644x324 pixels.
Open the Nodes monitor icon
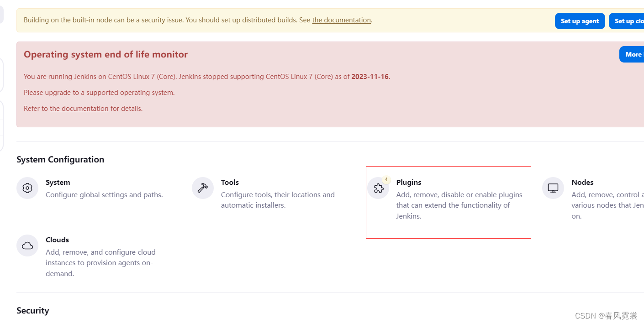553,188
